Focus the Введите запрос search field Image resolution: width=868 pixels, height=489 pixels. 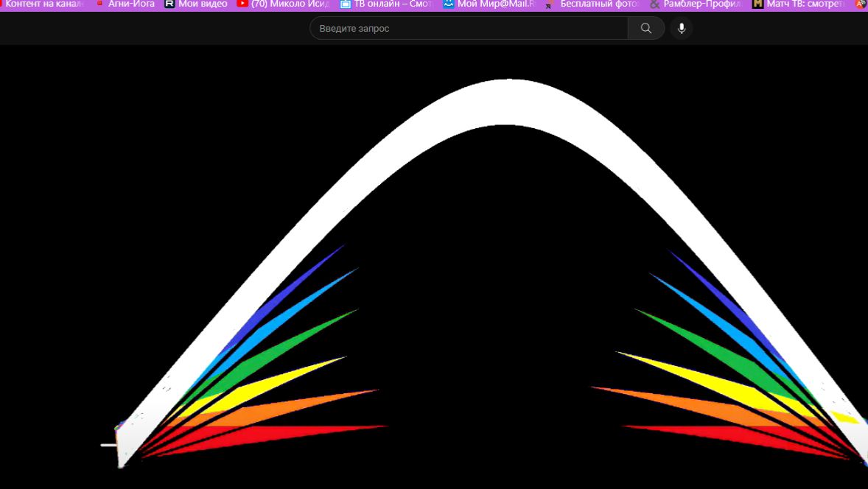tap(469, 28)
